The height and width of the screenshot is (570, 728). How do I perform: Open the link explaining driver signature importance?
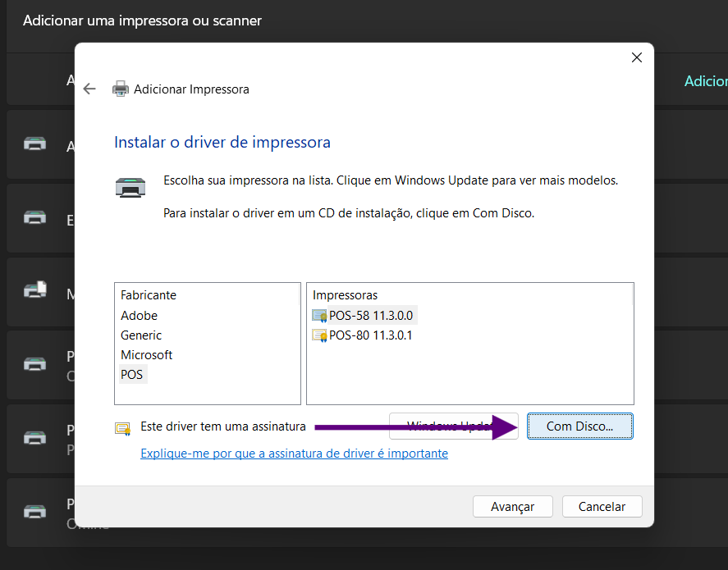[294, 453]
